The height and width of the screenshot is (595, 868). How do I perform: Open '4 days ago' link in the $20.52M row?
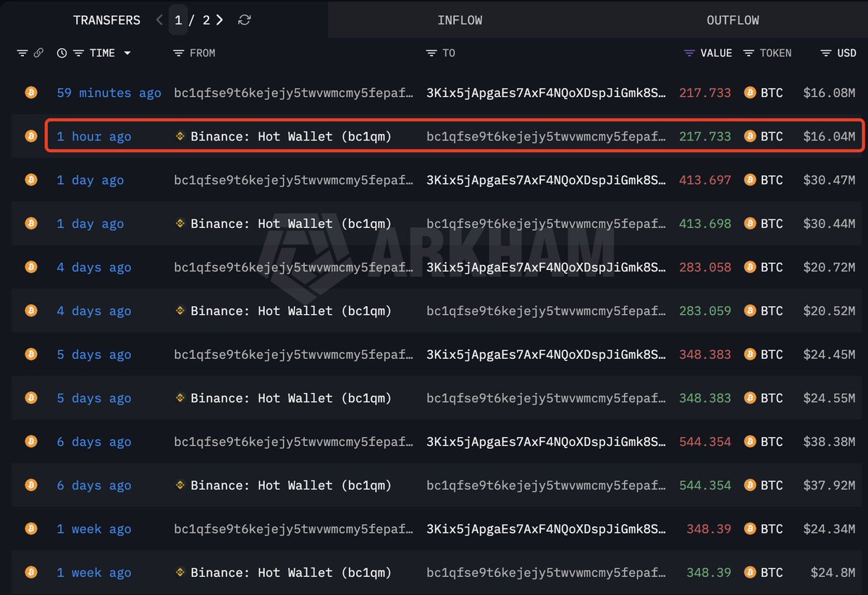coord(94,311)
